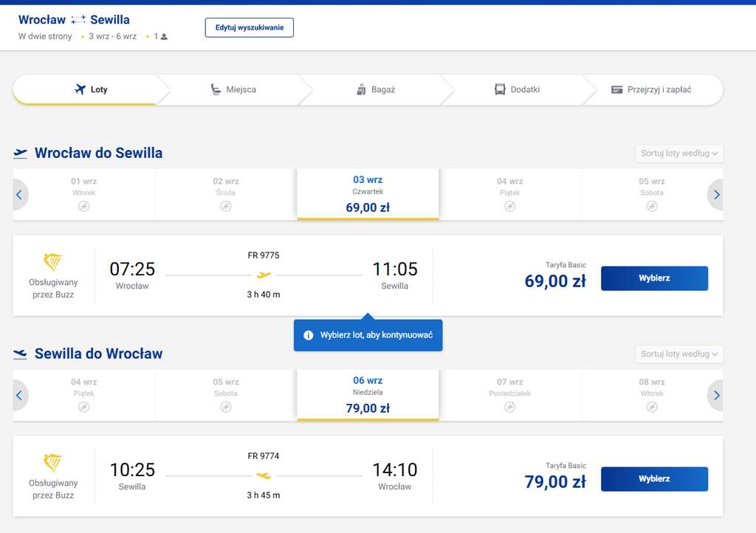Select the 06 wrz Niedziela date tab
Viewport: 756px width, 533px height.
point(368,395)
